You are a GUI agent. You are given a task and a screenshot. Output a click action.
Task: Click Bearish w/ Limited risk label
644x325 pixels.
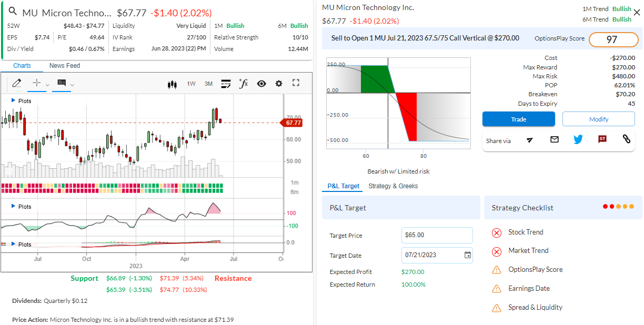pyautogui.click(x=398, y=171)
